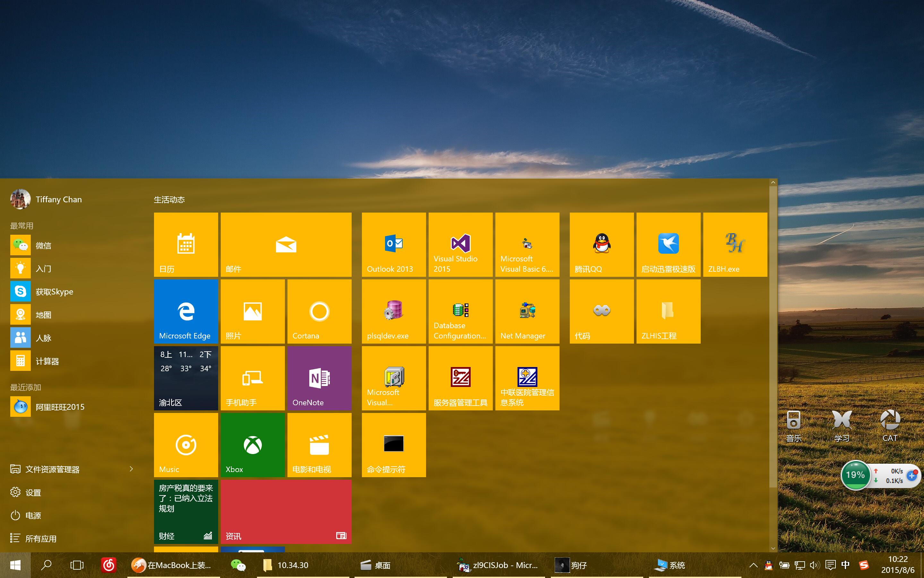Open the Action Center notification icon
Image resolution: width=924 pixels, height=578 pixels.
click(830, 565)
